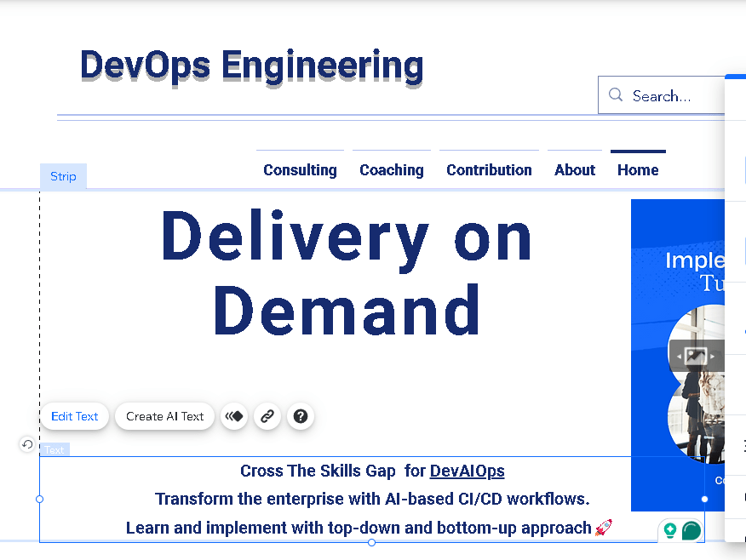Open the About menu item
The image size is (746, 560).
coord(575,169)
